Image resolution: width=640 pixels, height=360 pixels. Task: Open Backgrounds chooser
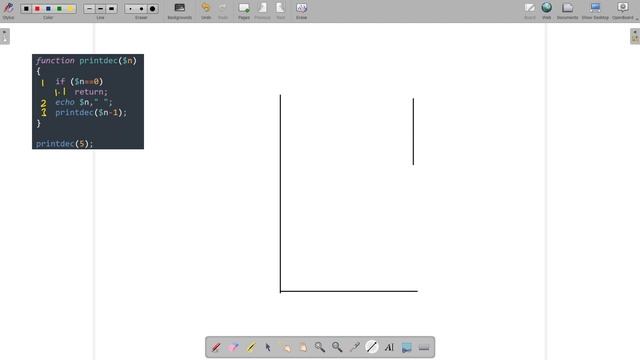(x=180, y=11)
